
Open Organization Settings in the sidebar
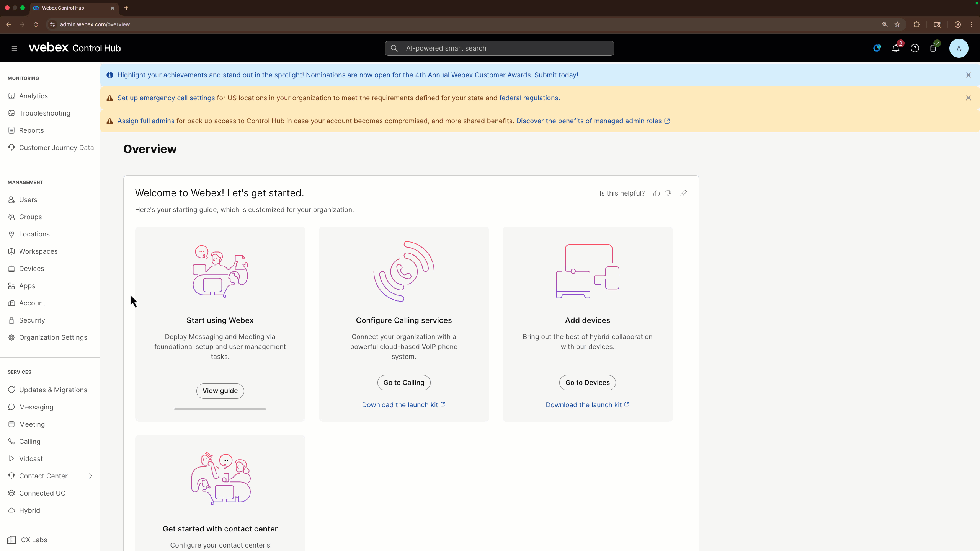click(53, 337)
